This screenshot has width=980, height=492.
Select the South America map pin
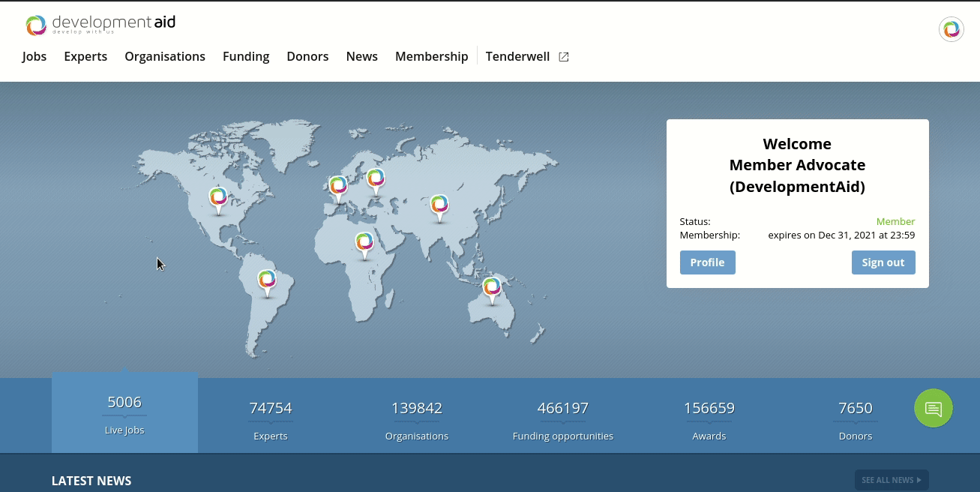tap(267, 283)
